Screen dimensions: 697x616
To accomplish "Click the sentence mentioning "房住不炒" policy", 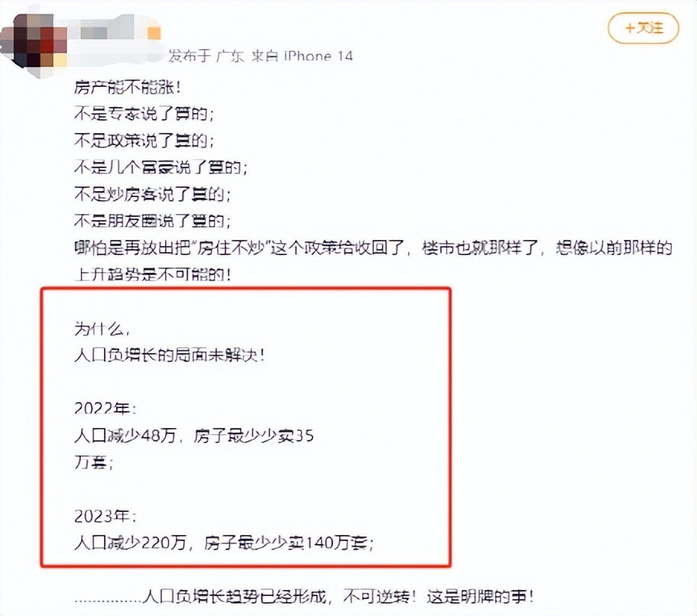I will pos(374,248).
